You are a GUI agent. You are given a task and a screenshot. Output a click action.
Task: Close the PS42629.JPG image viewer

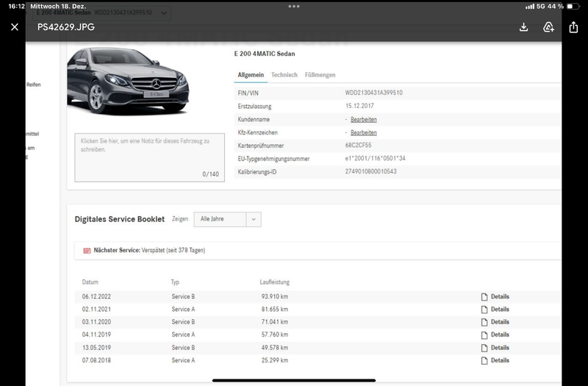click(x=15, y=27)
